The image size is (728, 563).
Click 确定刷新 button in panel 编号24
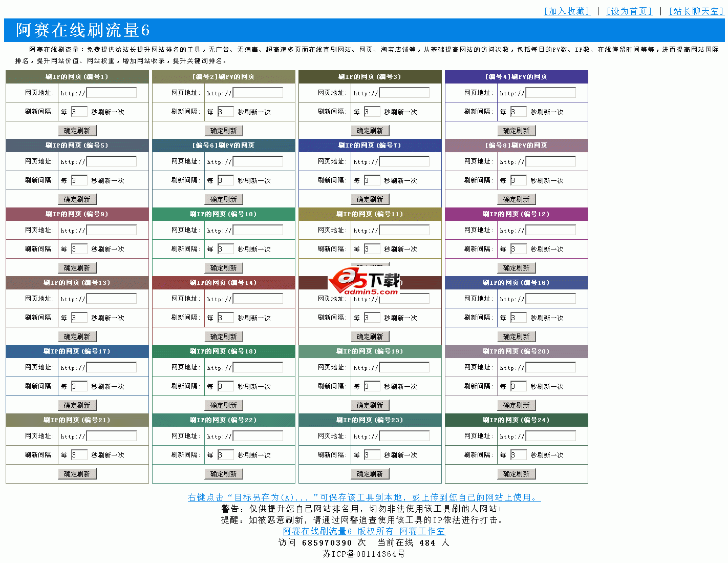pyautogui.click(x=517, y=473)
